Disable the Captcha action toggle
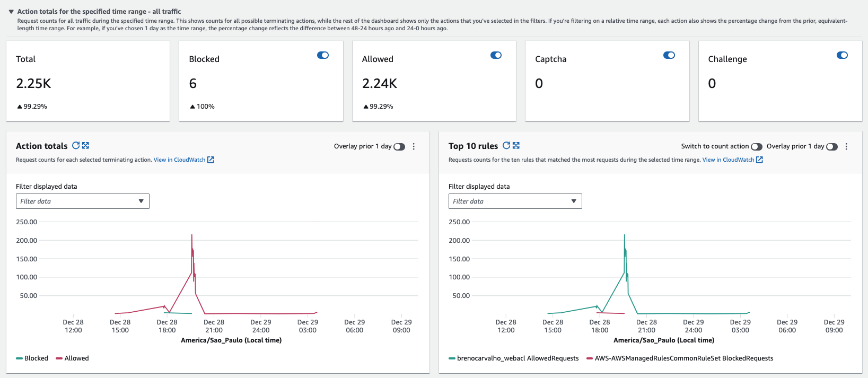Image resolution: width=868 pixels, height=378 pixels. pyautogui.click(x=669, y=55)
